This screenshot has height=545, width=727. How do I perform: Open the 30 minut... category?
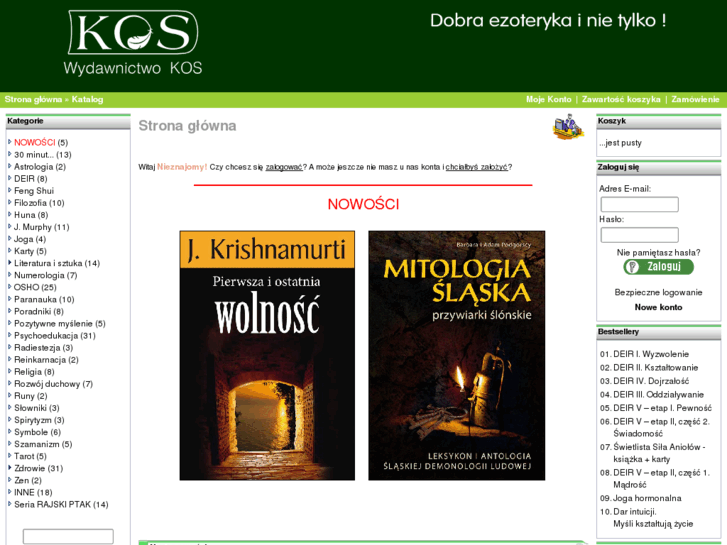(x=34, y=154)
